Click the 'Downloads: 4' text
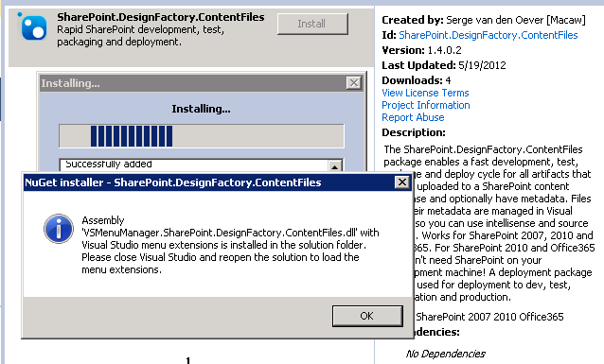 click(x=416, y=80)
